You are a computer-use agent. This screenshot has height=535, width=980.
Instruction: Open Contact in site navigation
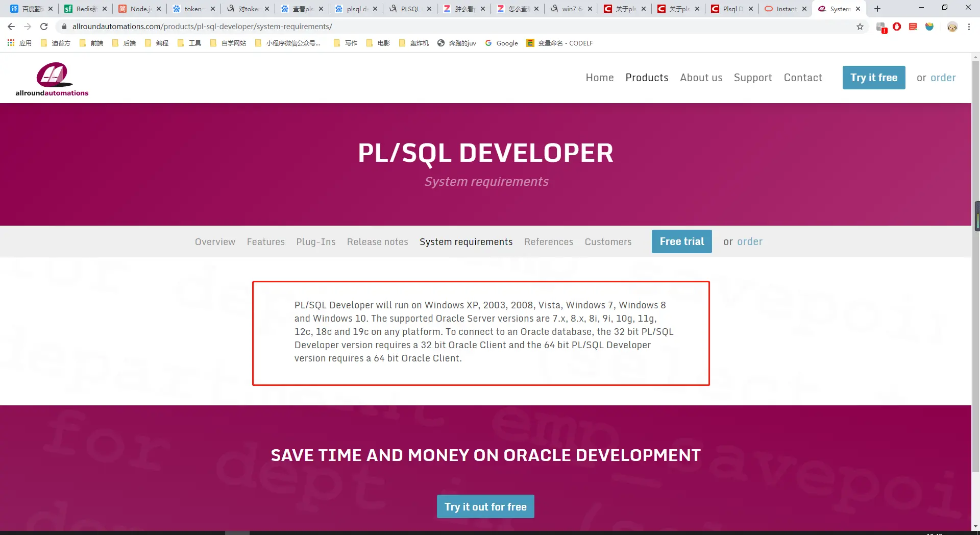coord(803,78)
